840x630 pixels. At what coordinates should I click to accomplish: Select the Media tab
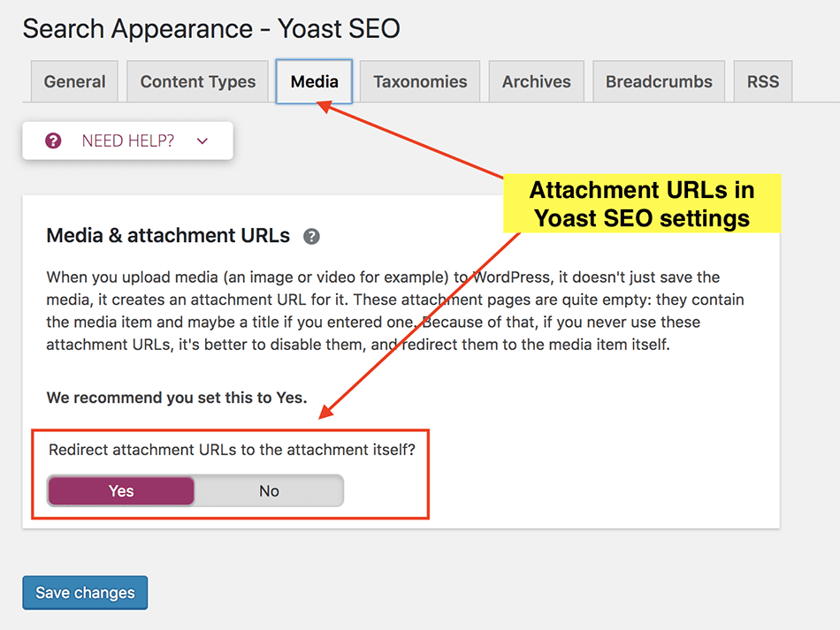(x=314, y=81)
